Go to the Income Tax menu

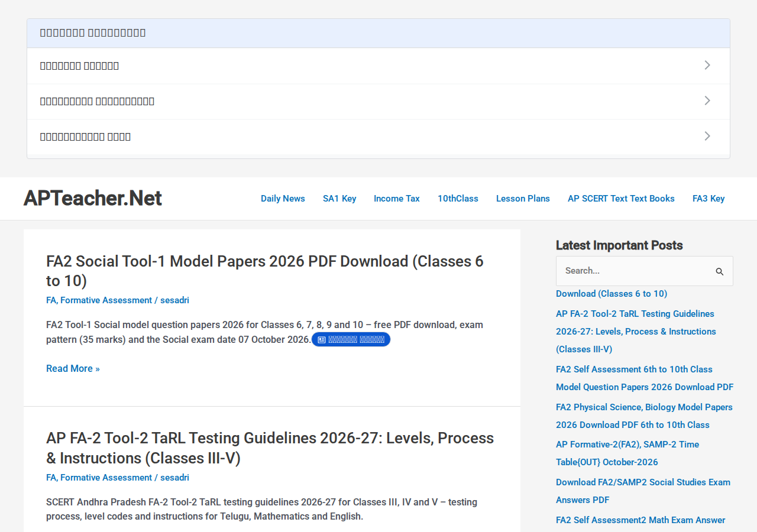point(397,199)
